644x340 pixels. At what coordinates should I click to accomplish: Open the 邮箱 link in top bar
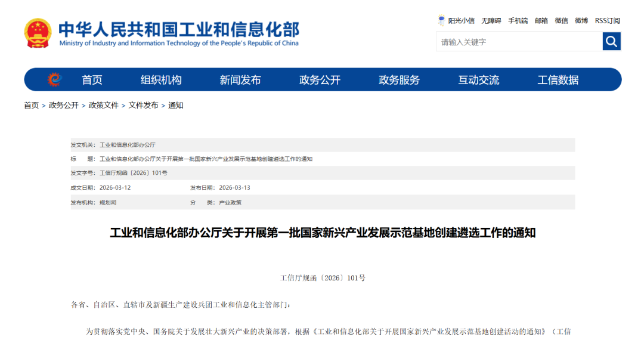[x=541, y=21]
